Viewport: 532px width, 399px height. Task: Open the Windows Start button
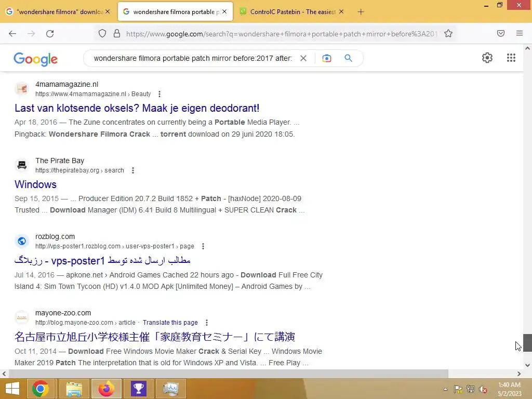12,389
